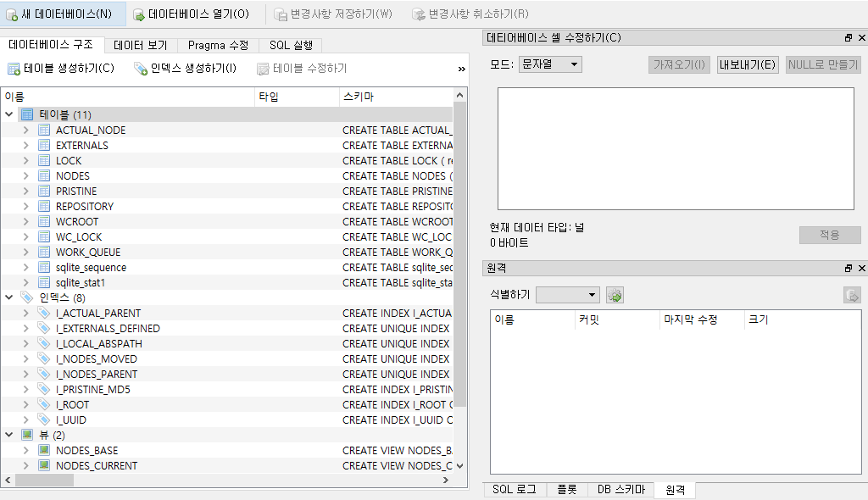Expand the I_NODES_MOVED index node
Viewport: 868px width, 500px height.
click(25, 358)
